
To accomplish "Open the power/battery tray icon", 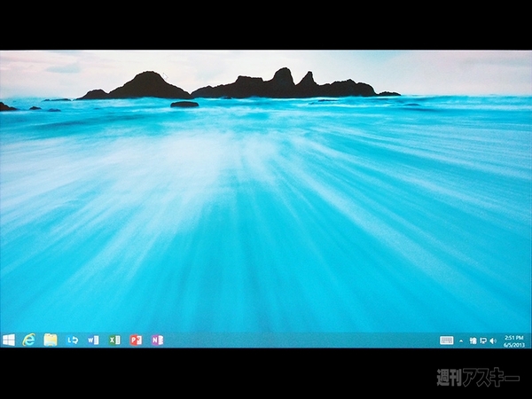I will point(473,340).
